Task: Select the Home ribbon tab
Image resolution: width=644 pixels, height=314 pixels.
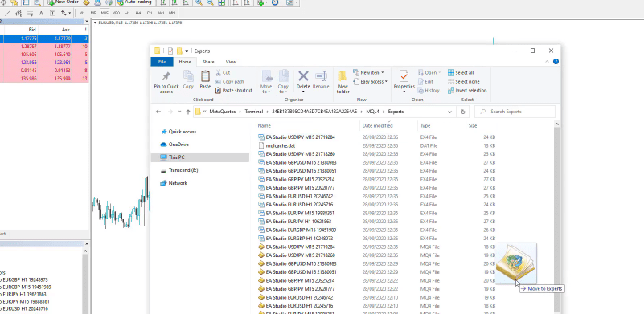Action: (x=185, y=62)
